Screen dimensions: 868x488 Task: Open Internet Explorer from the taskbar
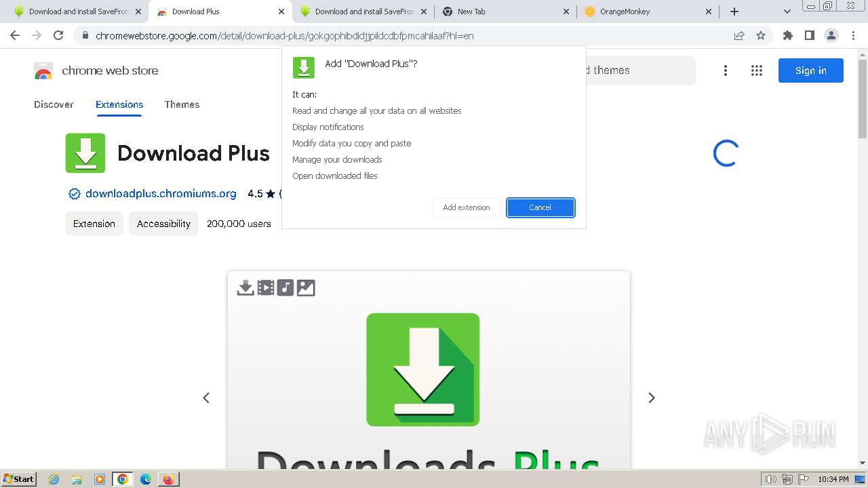point(54,479)
